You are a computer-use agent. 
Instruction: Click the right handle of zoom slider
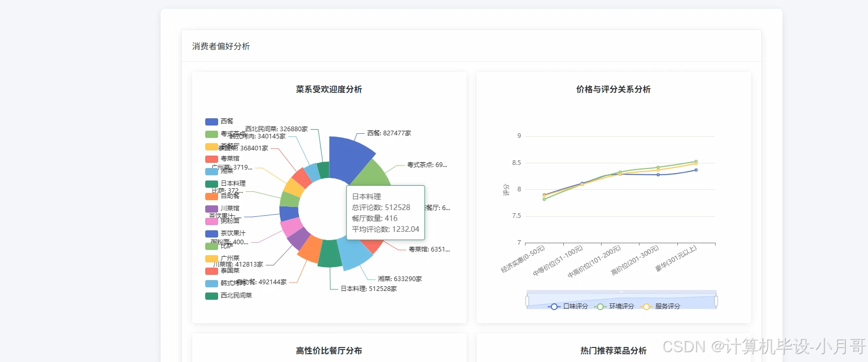pos(716,301)
